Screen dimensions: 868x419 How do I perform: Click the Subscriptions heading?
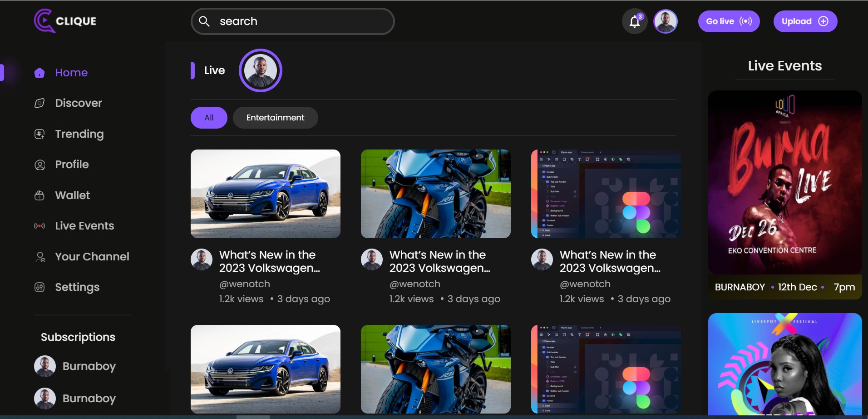(78, 337)
